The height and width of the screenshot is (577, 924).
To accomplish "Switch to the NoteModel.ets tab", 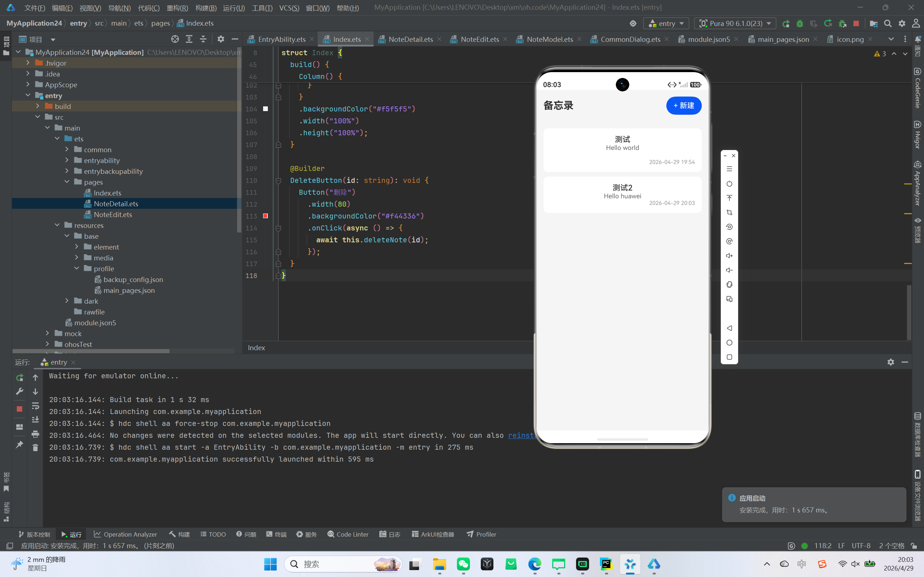I will 549,39.
